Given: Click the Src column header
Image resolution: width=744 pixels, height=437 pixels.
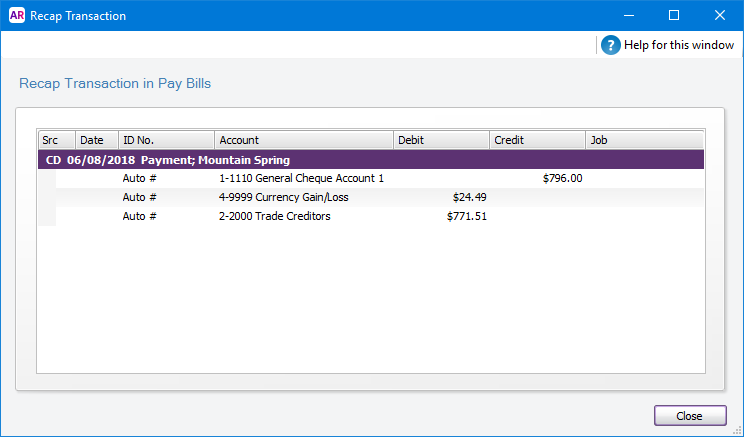Looking at the screenshot, I should (x=55, y=141).
